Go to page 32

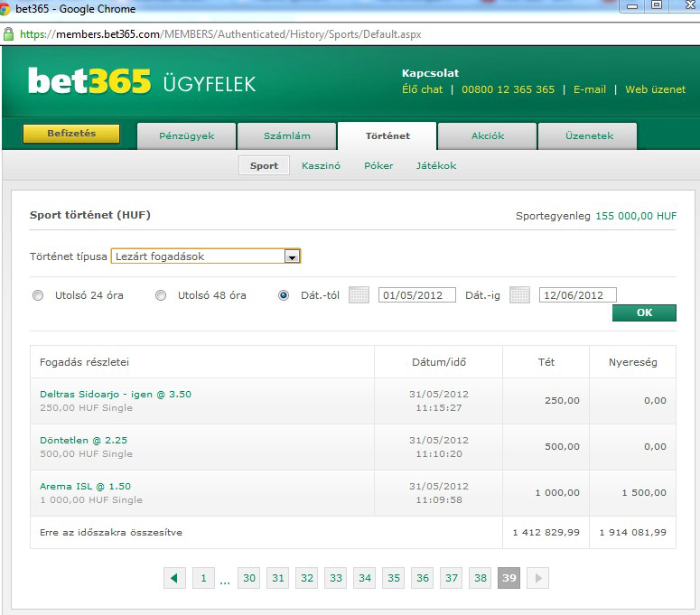(x=307, y=578)
